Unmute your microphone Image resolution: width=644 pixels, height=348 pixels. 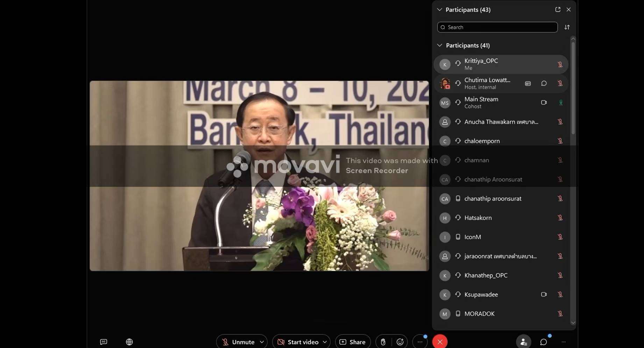click(238, 342)
